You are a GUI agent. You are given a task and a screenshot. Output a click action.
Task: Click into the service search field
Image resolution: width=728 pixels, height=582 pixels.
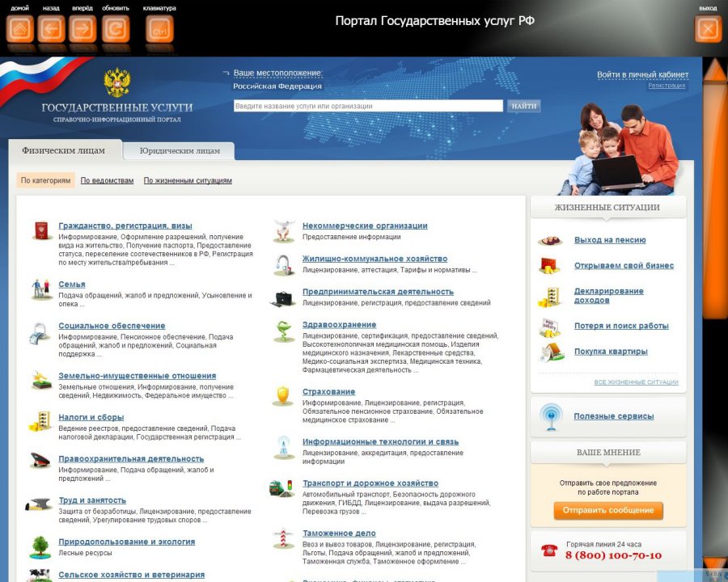coord(368,106)
